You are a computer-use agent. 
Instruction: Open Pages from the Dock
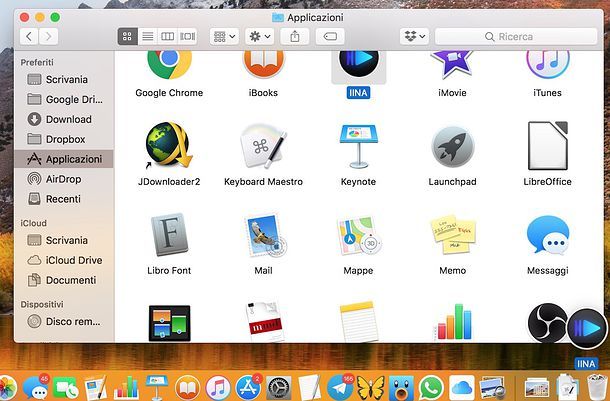click(x=95, y=388)
